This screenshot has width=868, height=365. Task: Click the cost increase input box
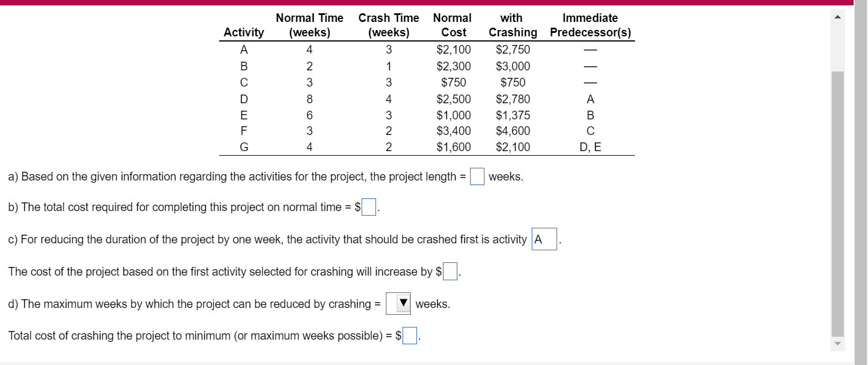click(x=450, y=270)
